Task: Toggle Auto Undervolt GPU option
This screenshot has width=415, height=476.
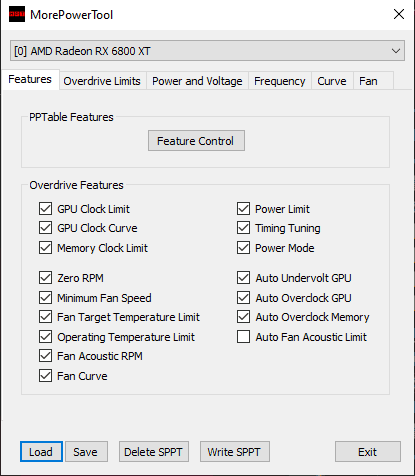Action: [x=244, y=278]
